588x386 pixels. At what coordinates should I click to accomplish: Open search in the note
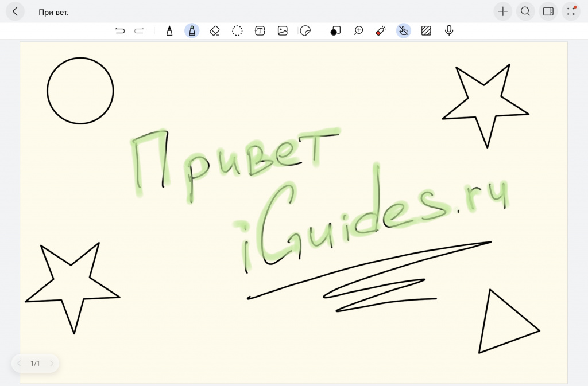pyautogui.click(x=525, y=11)
